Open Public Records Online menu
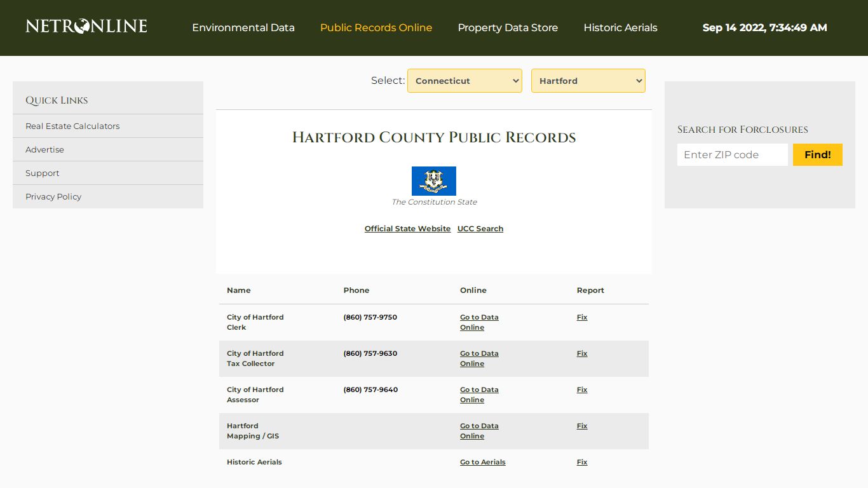The image size is (868, 488). click(376, 28)
